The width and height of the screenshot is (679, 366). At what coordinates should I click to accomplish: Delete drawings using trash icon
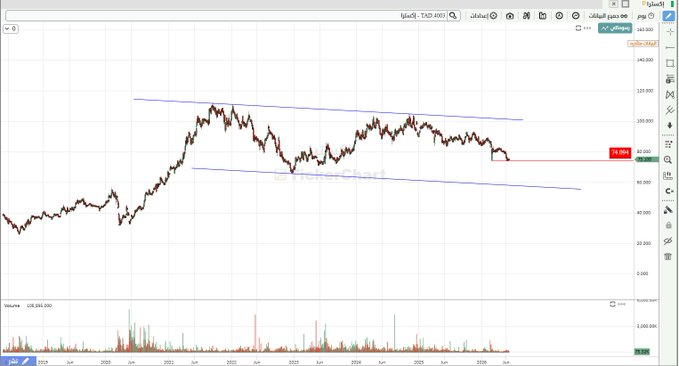668,256
